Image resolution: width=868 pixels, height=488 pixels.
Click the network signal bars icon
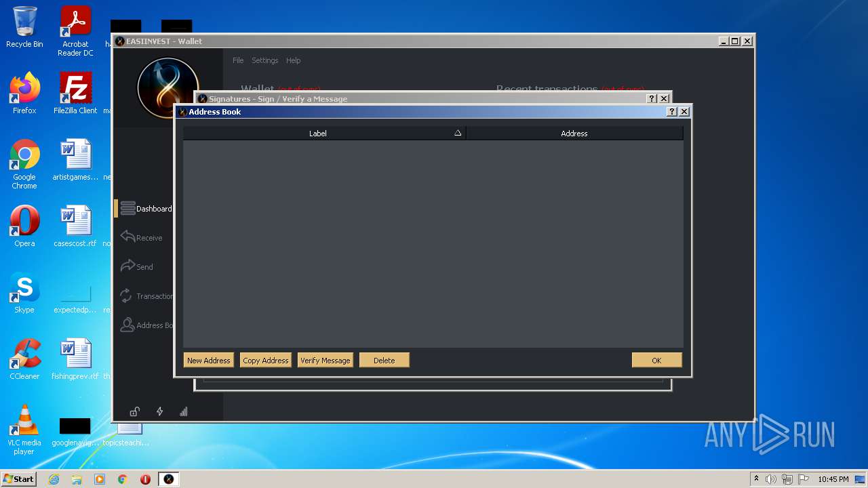click(x=183, y=411)
